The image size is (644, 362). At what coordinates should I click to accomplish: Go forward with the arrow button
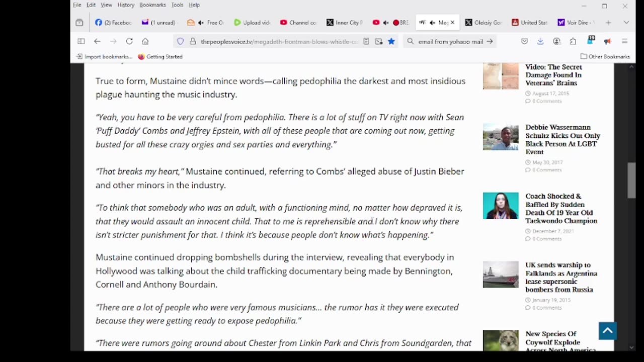point(113,41)
